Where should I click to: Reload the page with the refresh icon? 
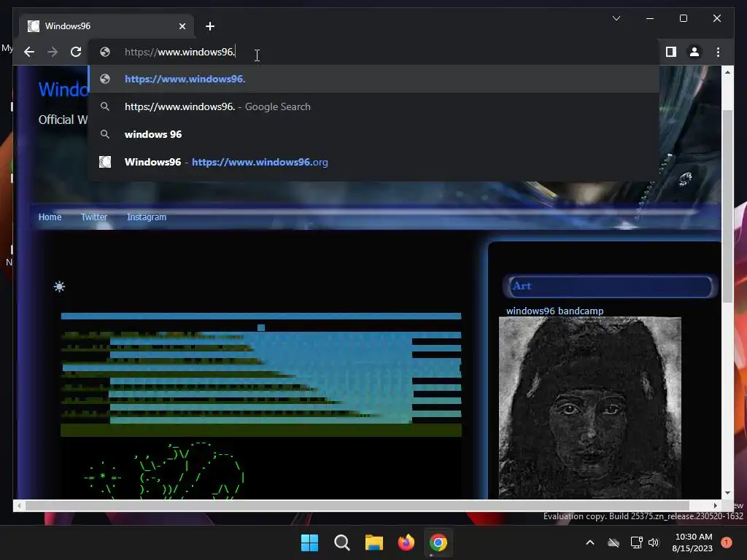pyautogui.click(x=76, y=52)
